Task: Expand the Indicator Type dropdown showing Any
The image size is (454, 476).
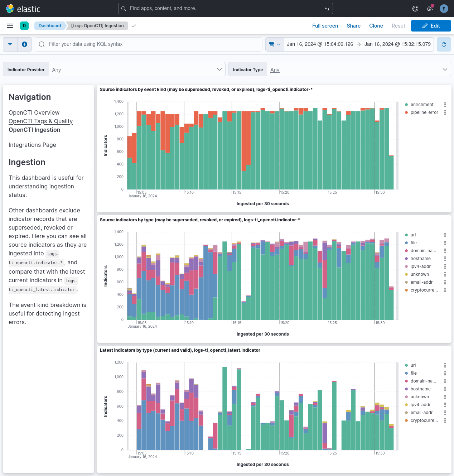Action: coord(359,69)
